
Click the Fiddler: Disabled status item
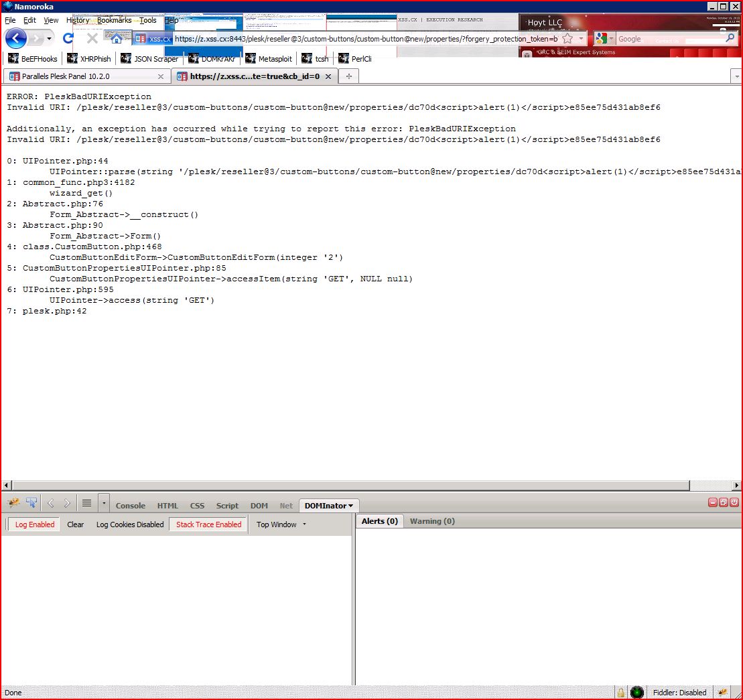pyautogui.click(x=679, y=693)
